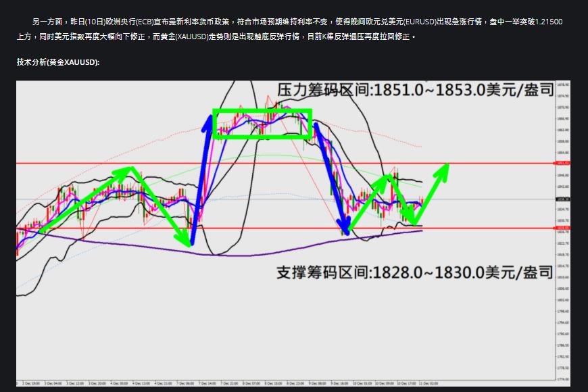Click the 支撑筹码区间 1828.0~1830.0 annotation
588x392 pixels.
tap(415, 273)
